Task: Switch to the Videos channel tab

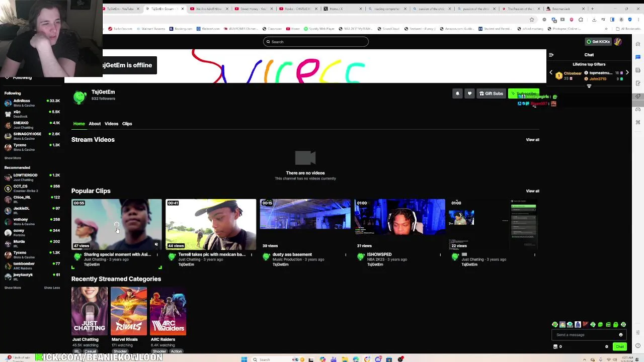Action: click(111, 124)
